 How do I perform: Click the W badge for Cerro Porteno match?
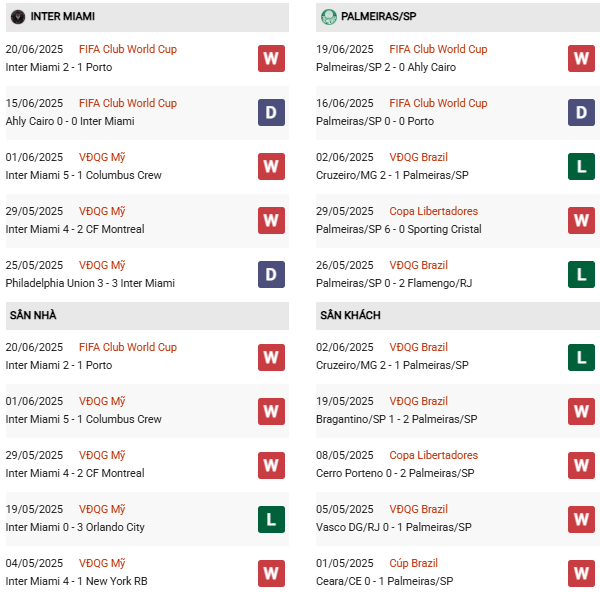[581, 465]
